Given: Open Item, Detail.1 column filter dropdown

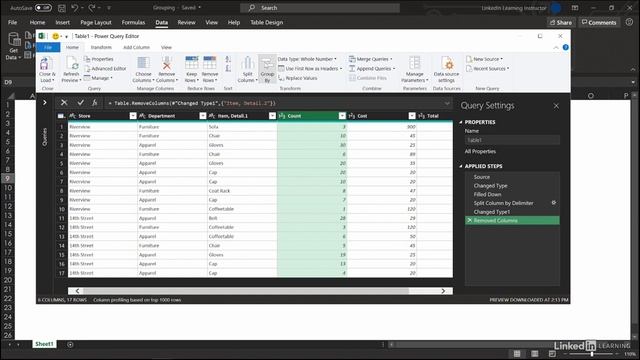Looking at the screenshot, I should coord(272,116).
